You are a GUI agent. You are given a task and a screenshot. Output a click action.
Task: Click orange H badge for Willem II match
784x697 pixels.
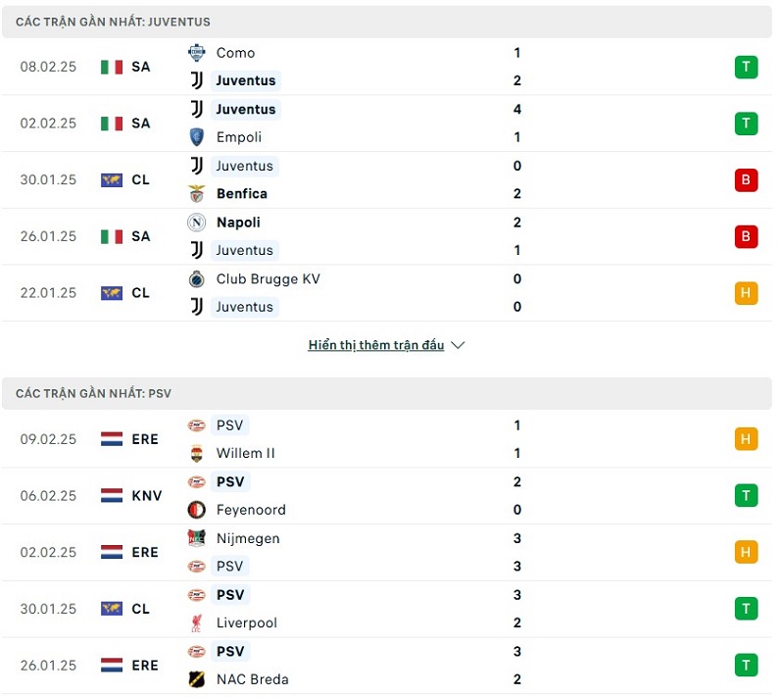tap(746, 439)
